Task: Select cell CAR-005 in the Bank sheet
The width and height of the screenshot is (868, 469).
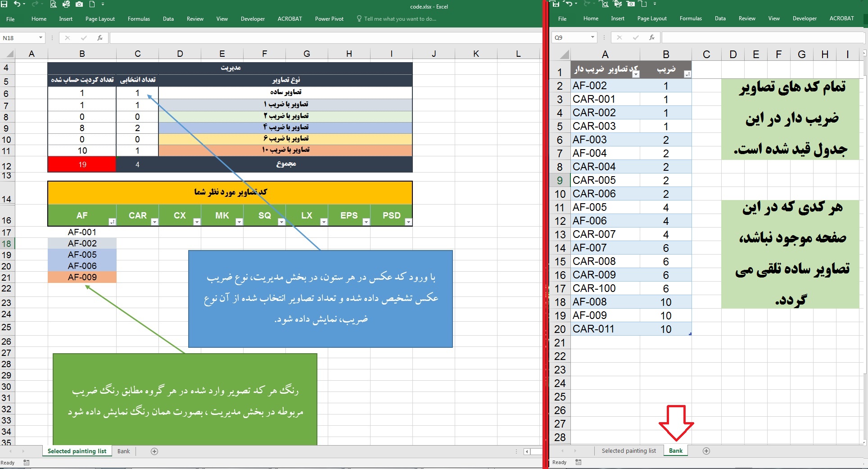Action: point(605,180)
